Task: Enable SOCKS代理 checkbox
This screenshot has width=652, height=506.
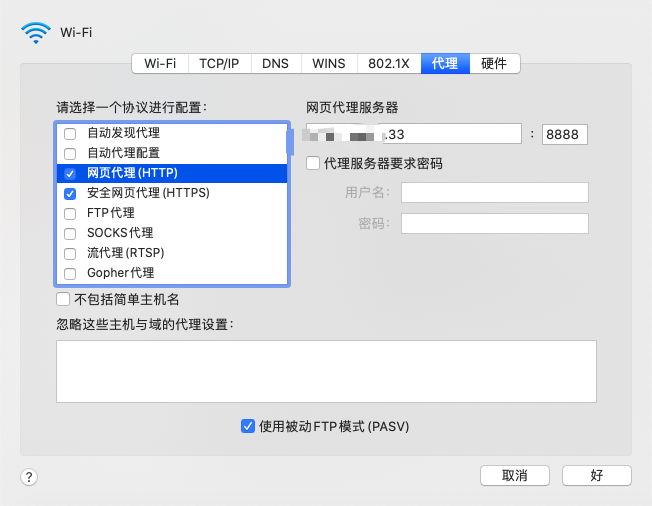Action: click(x=70, y=234)
